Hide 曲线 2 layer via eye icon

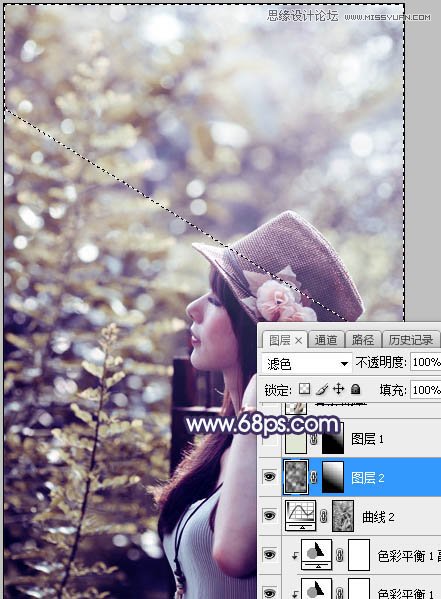click(x=269, y=516)
